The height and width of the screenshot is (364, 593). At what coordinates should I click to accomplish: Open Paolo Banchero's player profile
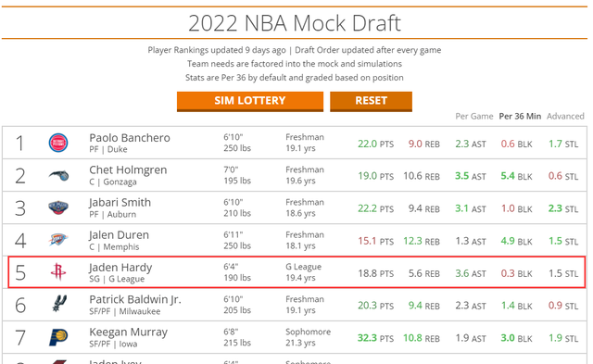pyautogui.click(x=130, y=138)
